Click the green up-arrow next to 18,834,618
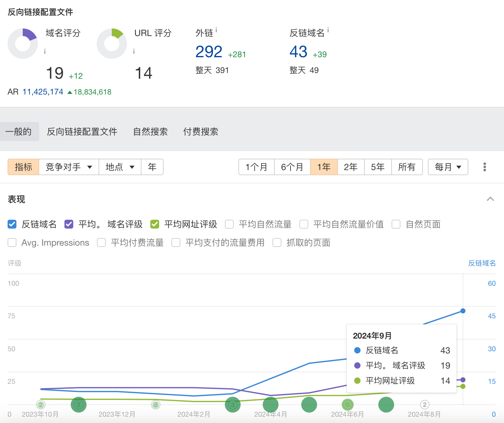Image resolution: width=504 pixels, height=423 pixels. (x=70, y=92)
